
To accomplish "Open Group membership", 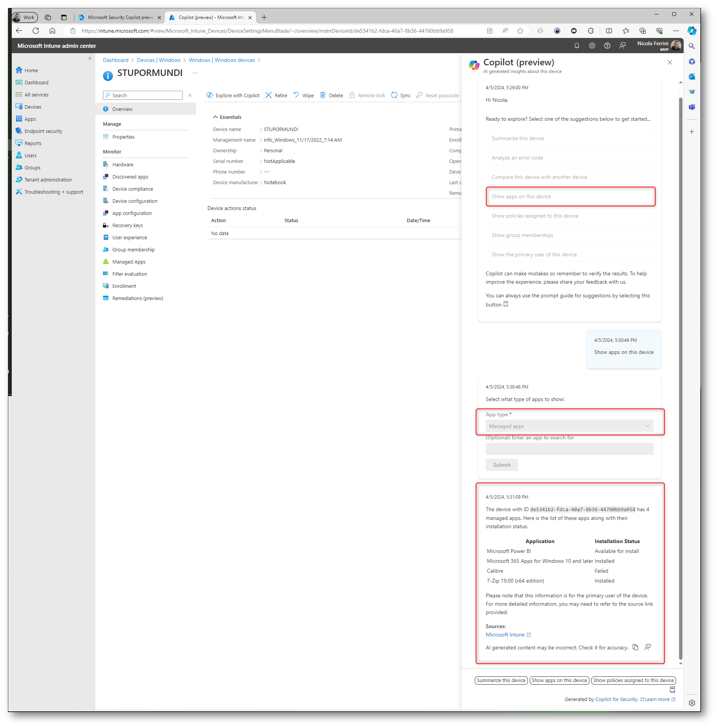I will coord(133,250).
